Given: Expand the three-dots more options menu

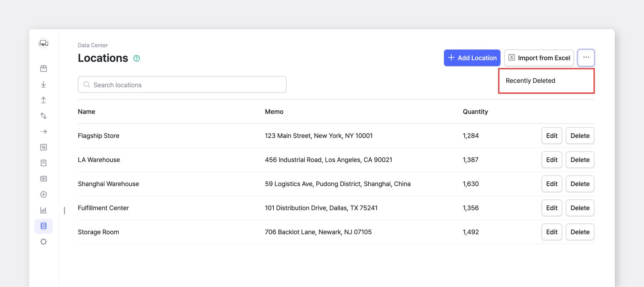Looking at the screenshot, I should click(586, 57).
